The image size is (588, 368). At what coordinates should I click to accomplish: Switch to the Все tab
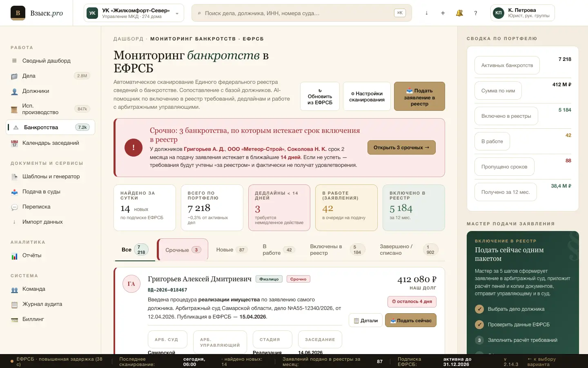tap(135, 250)
